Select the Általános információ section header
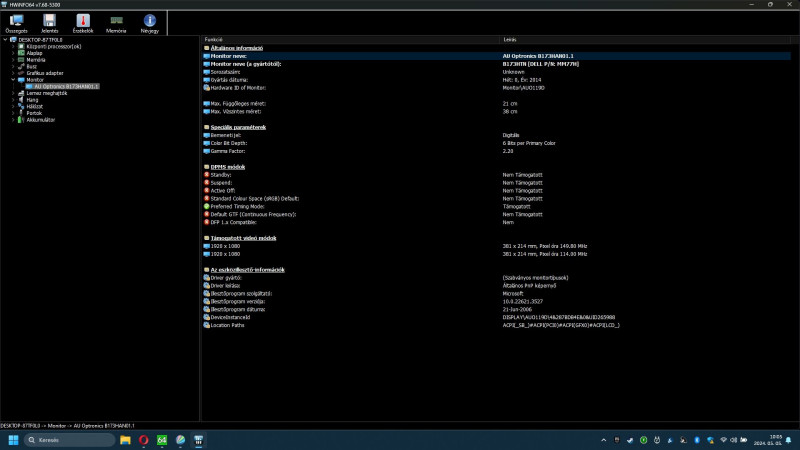Image resolution: width=800 pixels, height=450 pixels. point(237,48)
